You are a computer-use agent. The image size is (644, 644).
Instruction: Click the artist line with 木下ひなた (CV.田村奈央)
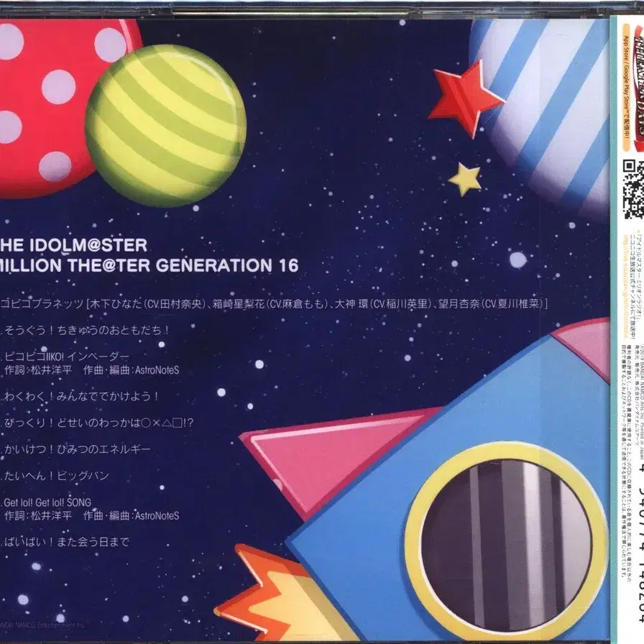(274, 304)
